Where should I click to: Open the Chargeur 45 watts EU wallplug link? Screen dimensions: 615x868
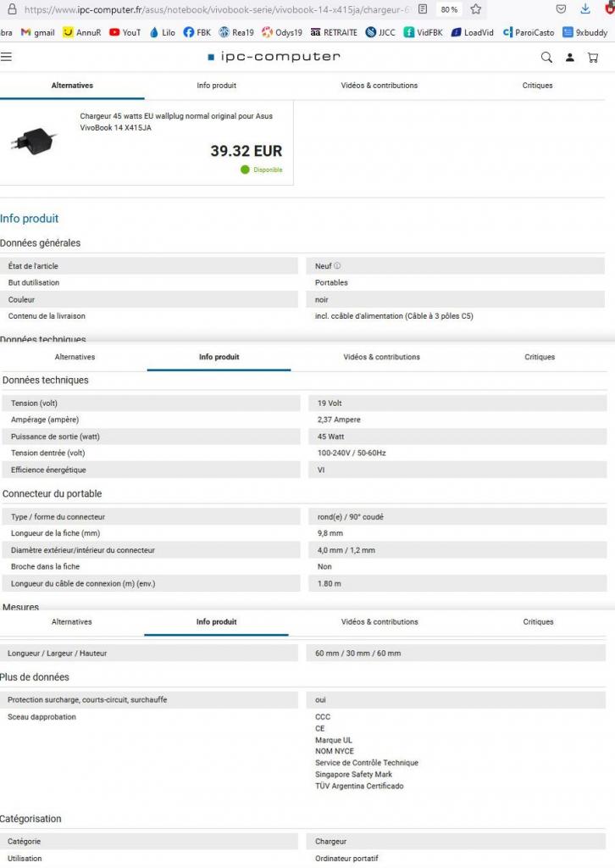click(x=176, y=122)
